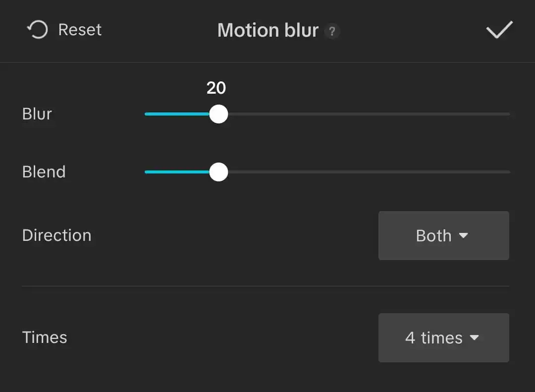Click the Times label
This screenshot has height=392, width=535.
pyautogui.click(x=45, y=337)
